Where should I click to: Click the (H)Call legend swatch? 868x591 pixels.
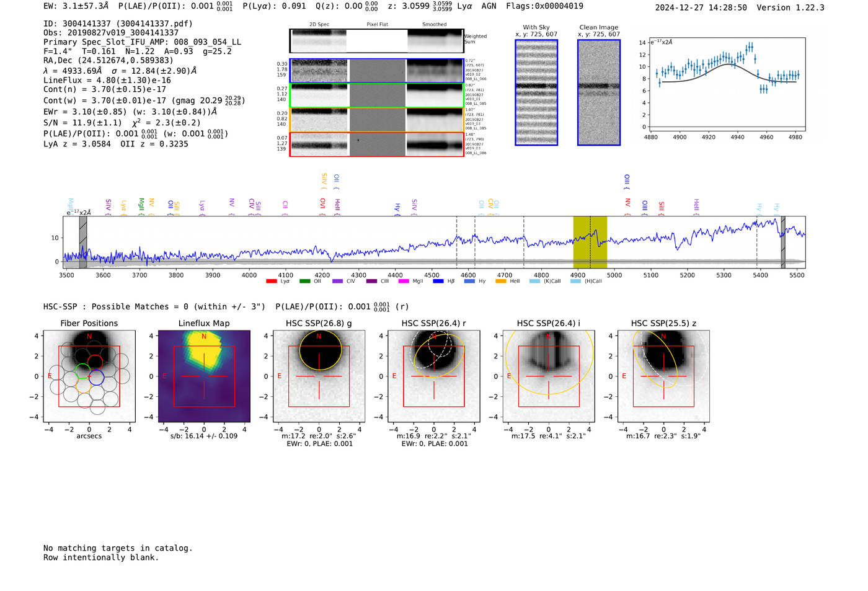(576, 281)
